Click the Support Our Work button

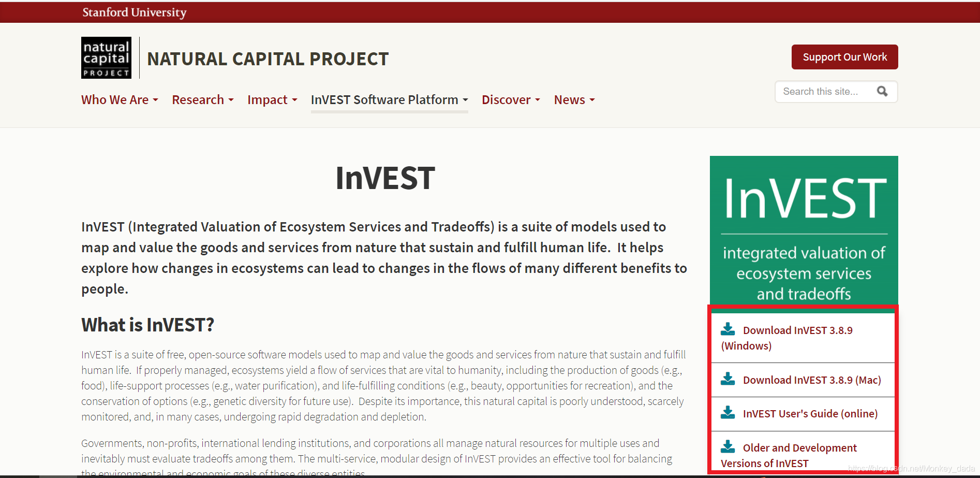844,57
